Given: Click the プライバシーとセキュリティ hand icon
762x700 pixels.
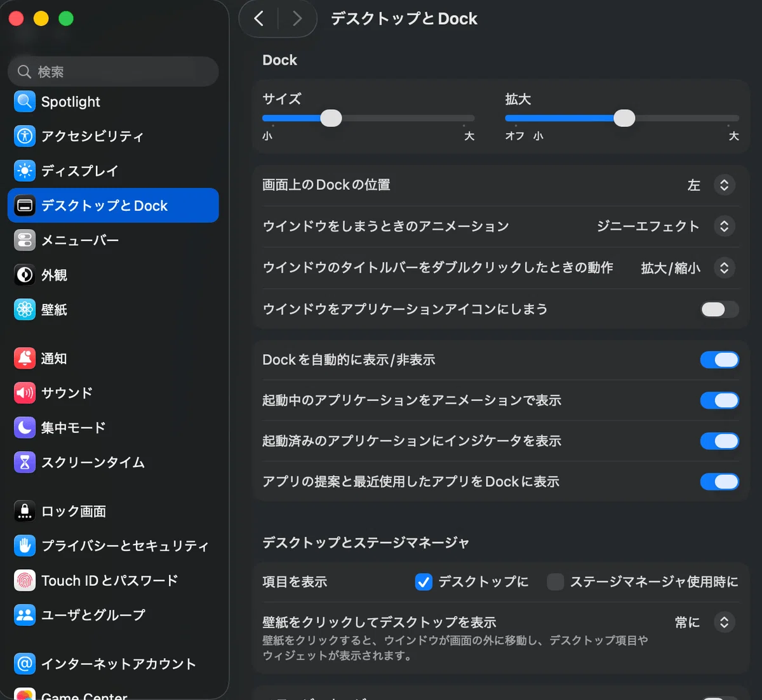Looking at the screenshot, I should [25, 546].
